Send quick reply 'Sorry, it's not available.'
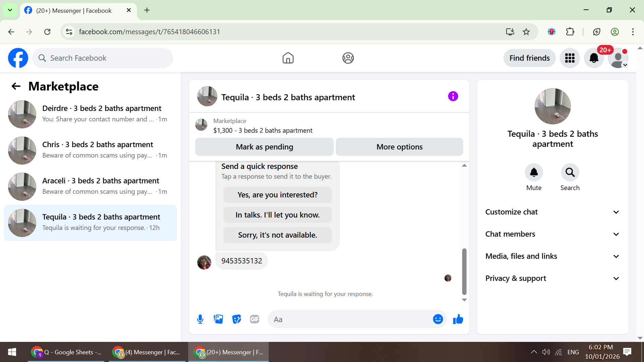The width and height of the screenshot is (644, 362). tap(277, 235)
